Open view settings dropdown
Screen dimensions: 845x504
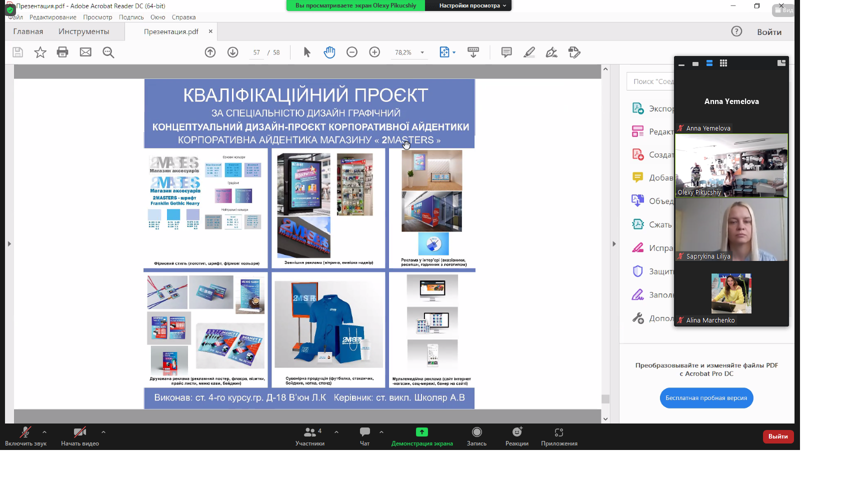pyautogui.click(x=472, y=5)
